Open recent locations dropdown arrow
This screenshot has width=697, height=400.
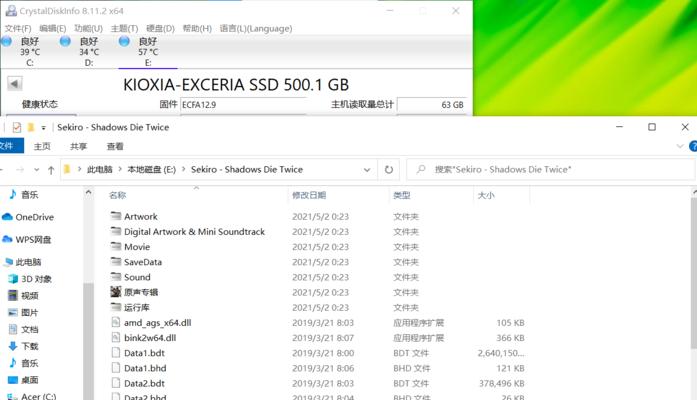(36, 170)
